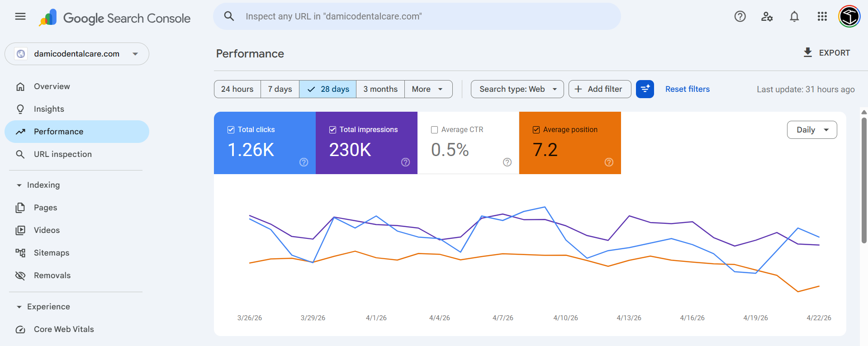Click the Last update: 31 hours ago text
The height and width of the screenshot is (346, 868).
(806, 90)
